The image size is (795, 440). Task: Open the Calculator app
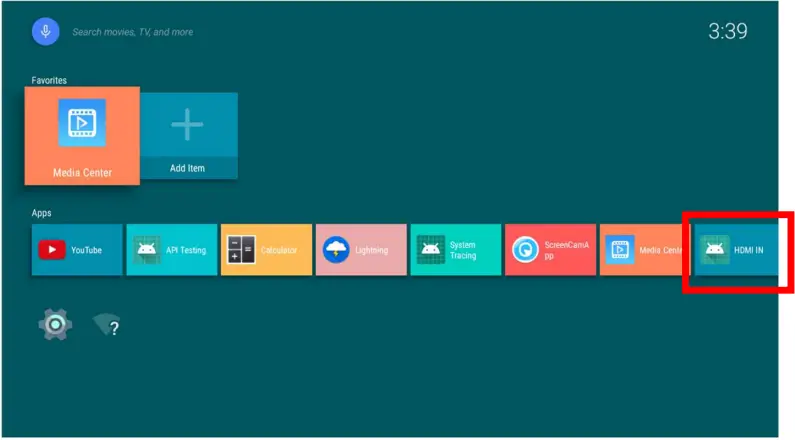(267, 250)
